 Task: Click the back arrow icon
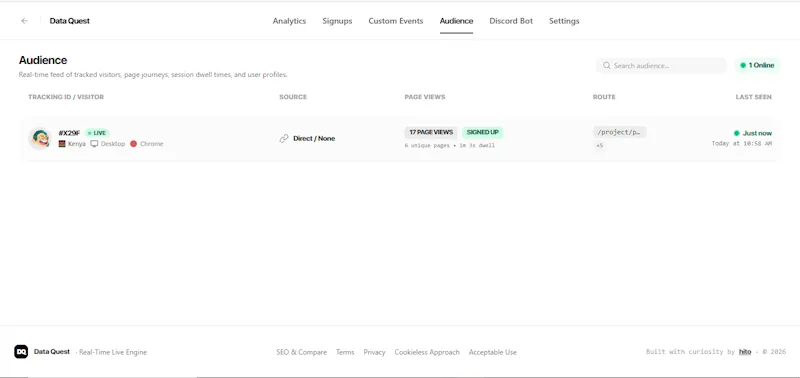[x=24, y=21]
